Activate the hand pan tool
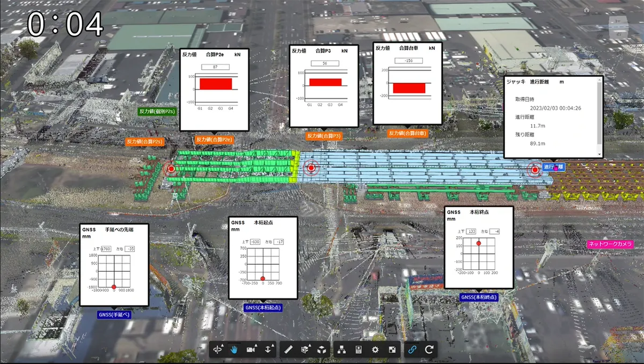The height and width of the screenshot is (364, 644). 234,350
